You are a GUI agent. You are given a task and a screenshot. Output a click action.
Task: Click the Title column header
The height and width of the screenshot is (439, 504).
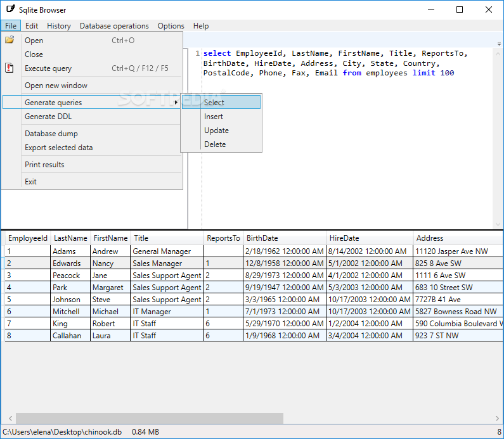[x=167, y=238]
